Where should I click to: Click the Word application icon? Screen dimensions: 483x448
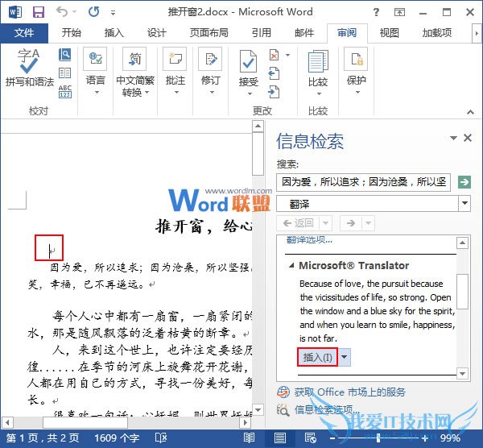(x=15, y=12)
